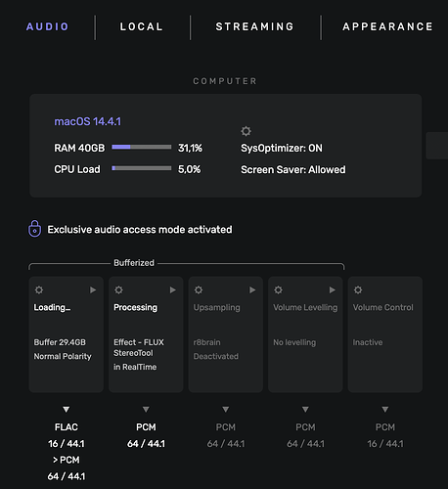
Task: Click the Inactive text
Action: 368,342
